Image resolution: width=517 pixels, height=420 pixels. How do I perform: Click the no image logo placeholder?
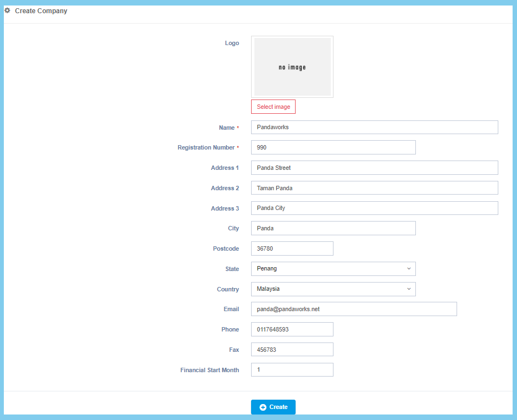pos(292,67)
